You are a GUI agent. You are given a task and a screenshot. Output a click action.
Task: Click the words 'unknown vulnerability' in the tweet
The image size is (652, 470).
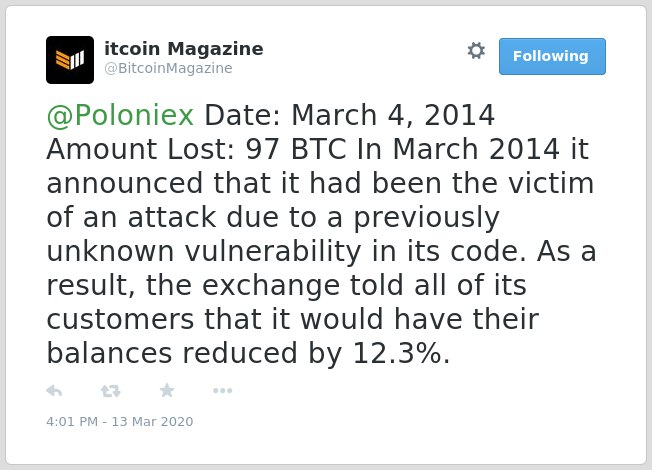coord(204,252)
